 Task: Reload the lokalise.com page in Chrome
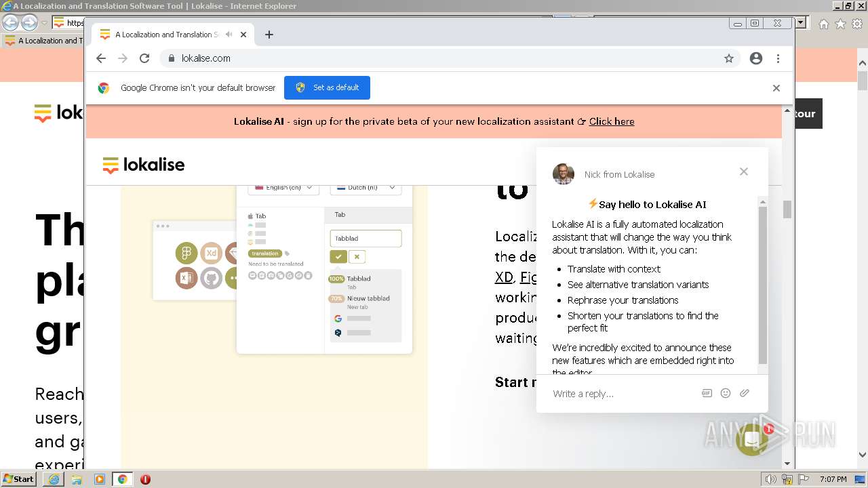[x=144, y=58]
